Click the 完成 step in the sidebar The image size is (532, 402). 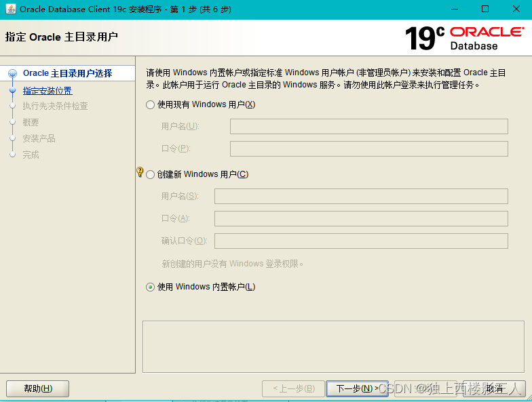[x=31, y=155]
